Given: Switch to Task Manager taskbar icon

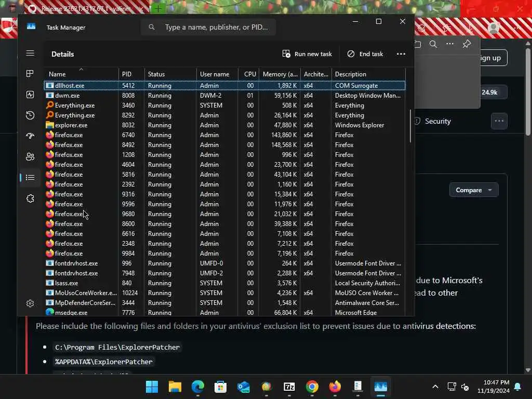Looking at the screenshot, I should [381, 387].
